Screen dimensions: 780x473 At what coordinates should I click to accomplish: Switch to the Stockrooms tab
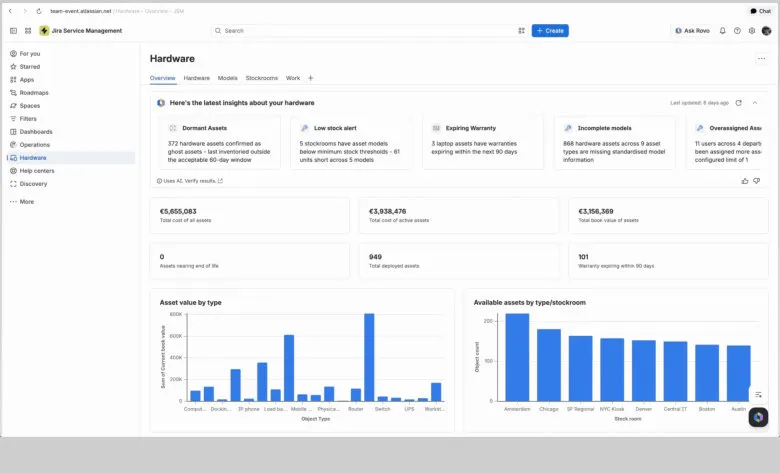pos(262,78)
